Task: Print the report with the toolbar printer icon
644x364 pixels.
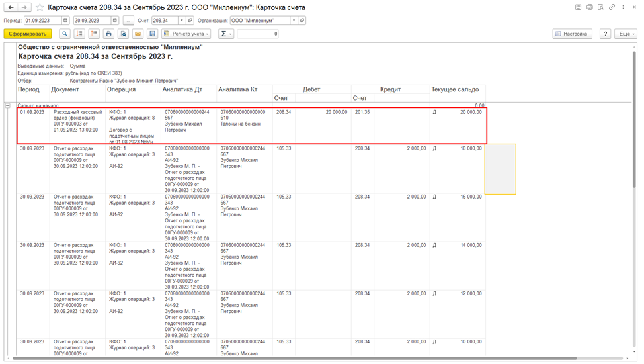Action: [x=108, y=34]
